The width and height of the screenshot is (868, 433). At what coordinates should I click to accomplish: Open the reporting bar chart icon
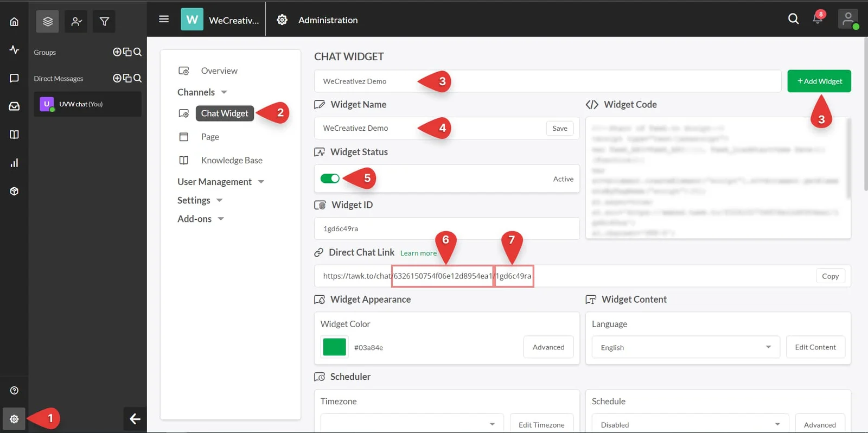pyautogui.click(x=14, y=163)
